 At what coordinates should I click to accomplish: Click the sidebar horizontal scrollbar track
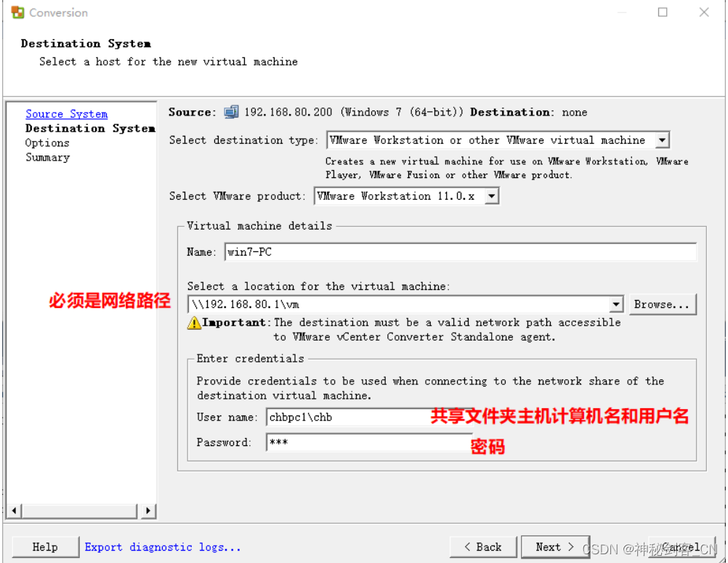79,511
